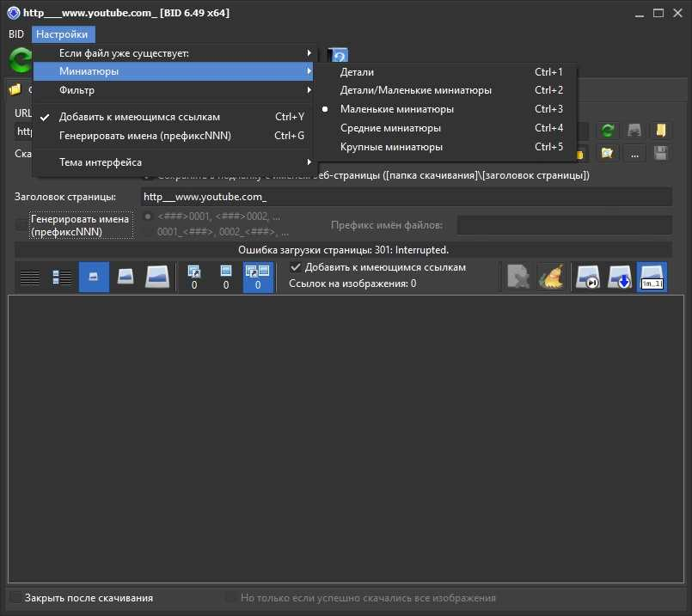Switch to large thumbnails view icon
Screen dimensions: 692x616
(x=157, y=278)
